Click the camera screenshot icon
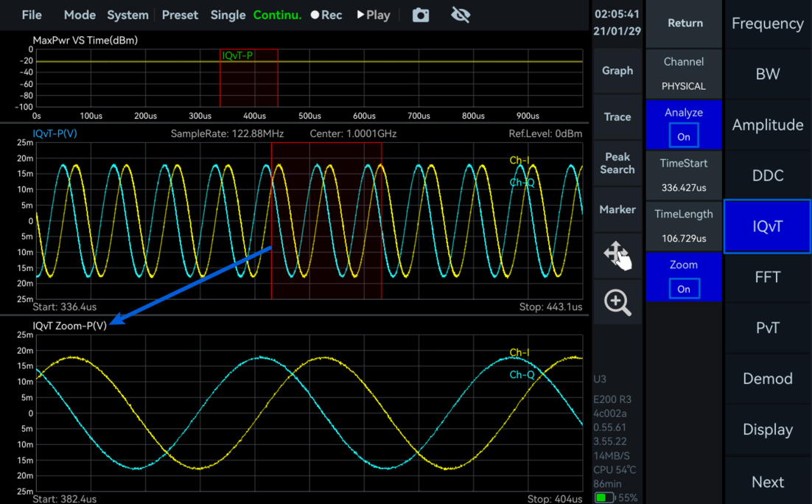Screen dimensions: 812x504 click(421, 15)
